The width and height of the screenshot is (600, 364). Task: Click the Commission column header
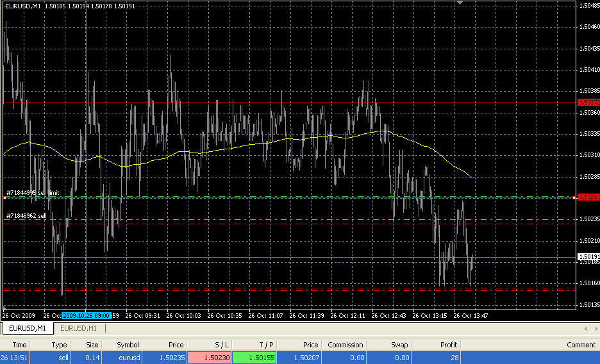pyautogui.click(x=346, y=345)
